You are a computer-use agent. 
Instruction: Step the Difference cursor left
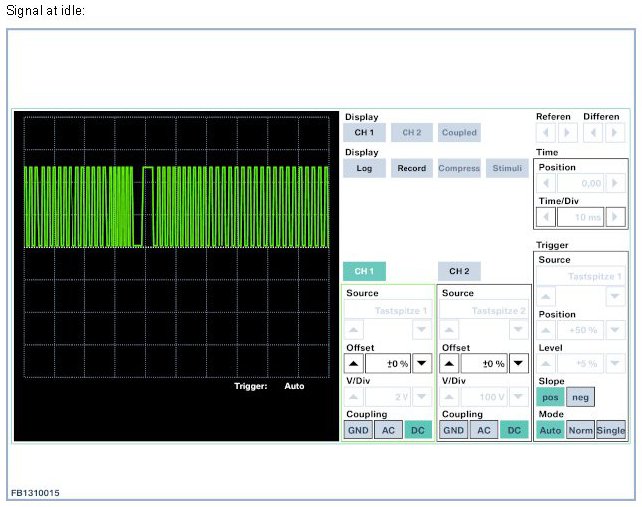[x=593, y=133]
